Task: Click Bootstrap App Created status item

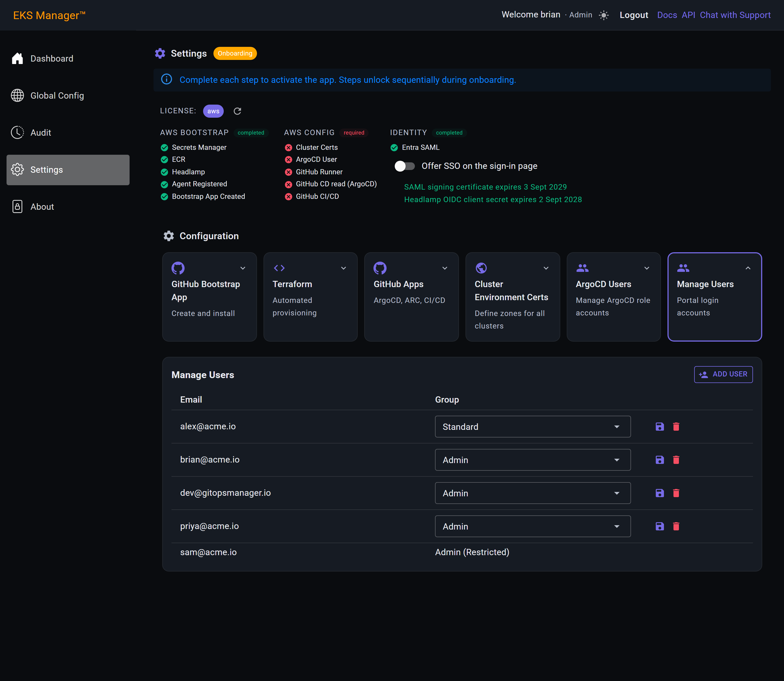Action: (x=203, y=196)
